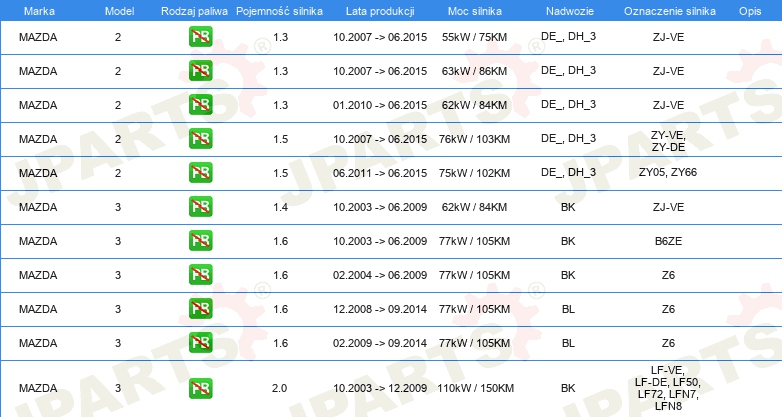The image size is (782, 417).
Task: Select the BK body cell in the 2.0 row
Action: click(568, 388)
